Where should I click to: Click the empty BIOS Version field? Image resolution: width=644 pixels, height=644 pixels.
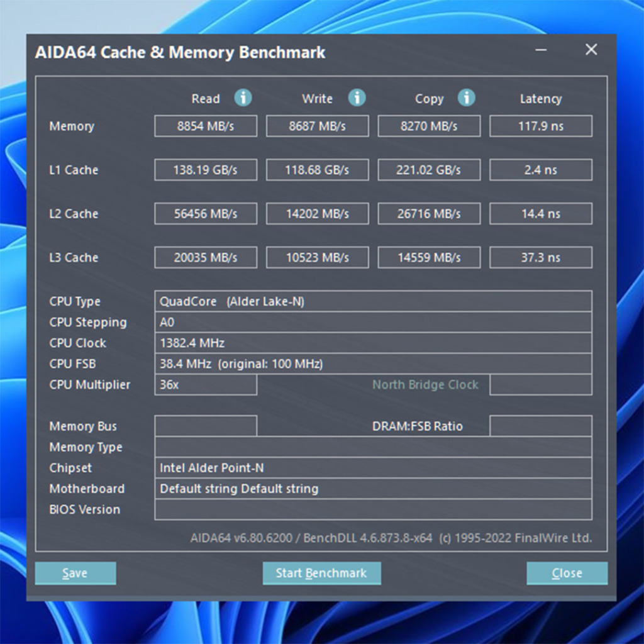click(x=374, y=509)
